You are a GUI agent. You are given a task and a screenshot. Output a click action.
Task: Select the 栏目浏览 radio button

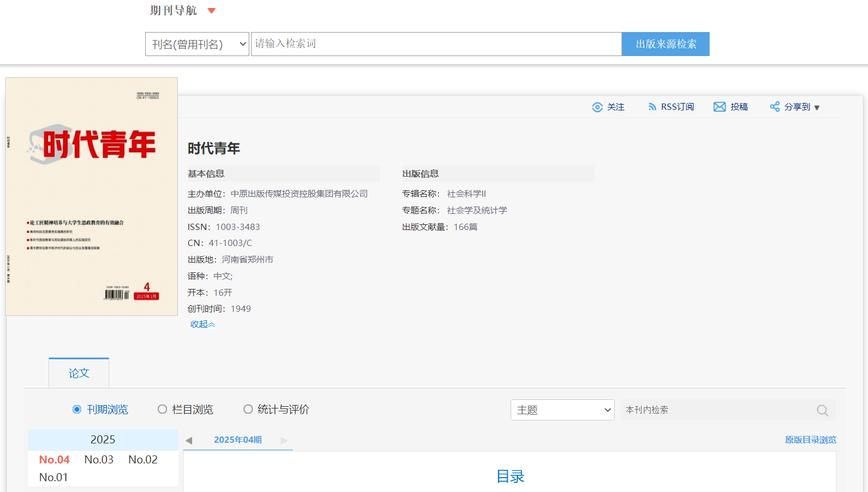[162, 410]
